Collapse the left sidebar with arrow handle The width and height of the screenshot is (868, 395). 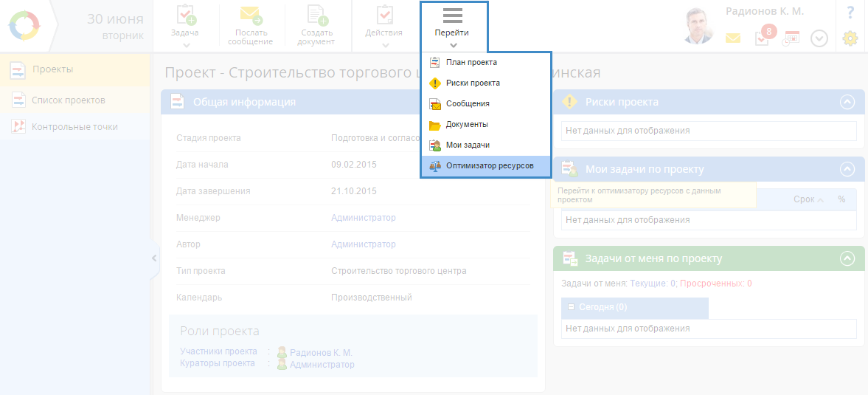coord(154,258)
